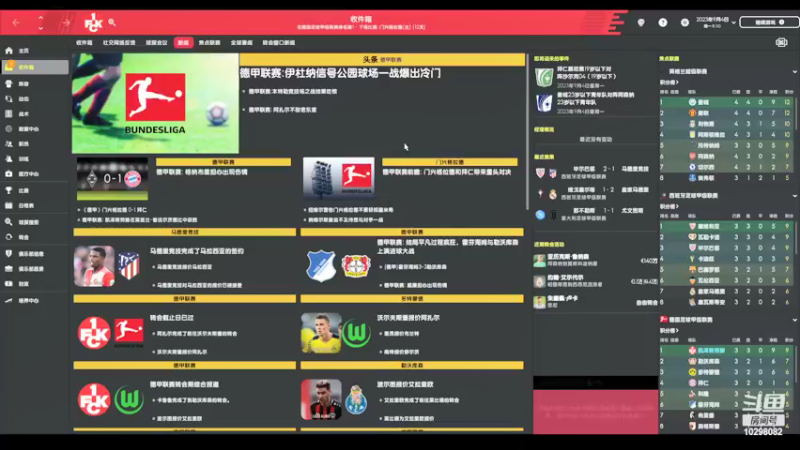Open the Data Hub sidebar icon
The image size is (800, 450).
[x=9, y=129]
